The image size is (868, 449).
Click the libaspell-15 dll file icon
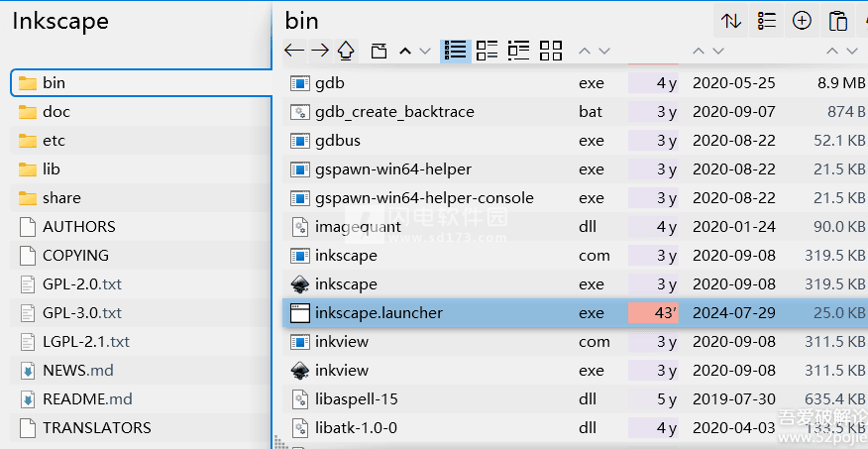click(x=299, y=399)
